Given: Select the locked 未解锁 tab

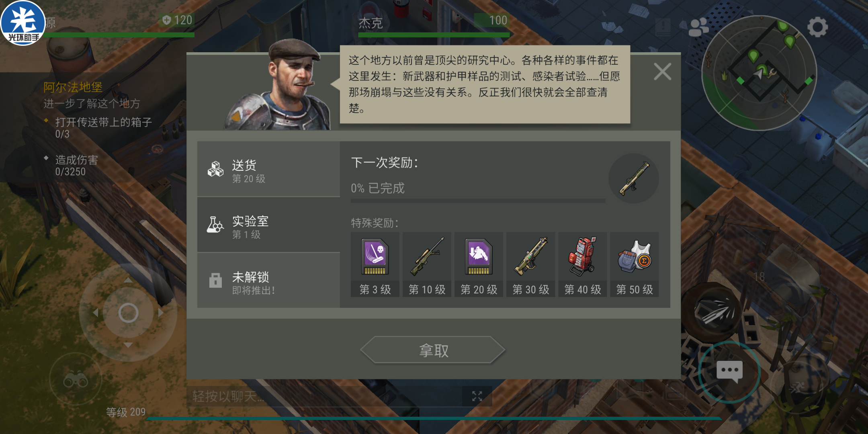Looking at the screenshot, I should [x=268, y=280].
